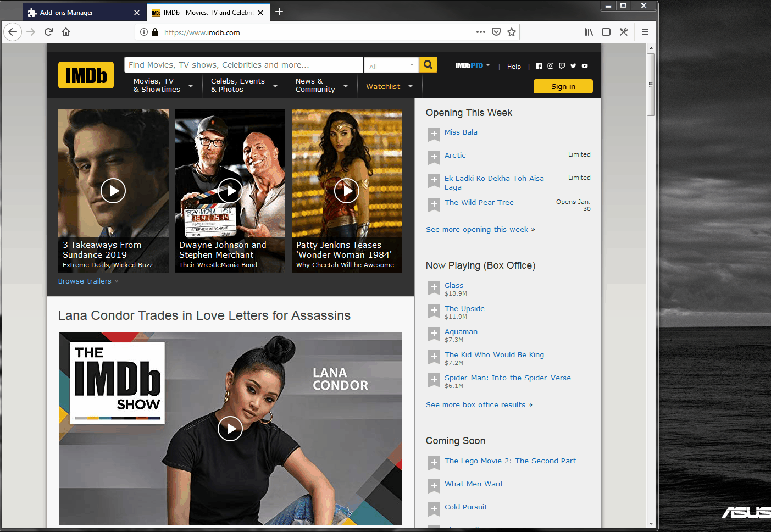Play the Lana Condor IMDb Show video

pos(230,429)
